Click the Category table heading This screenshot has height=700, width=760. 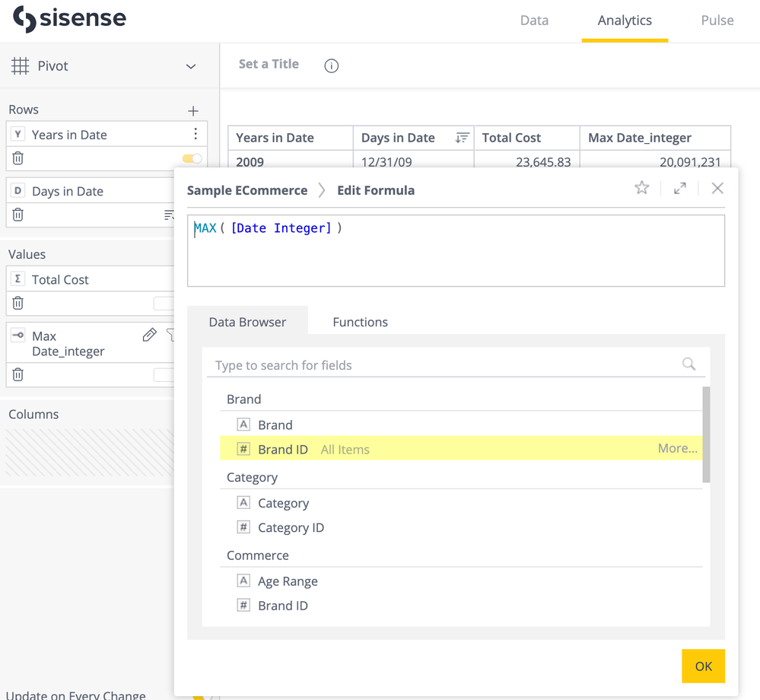point(252,478)
